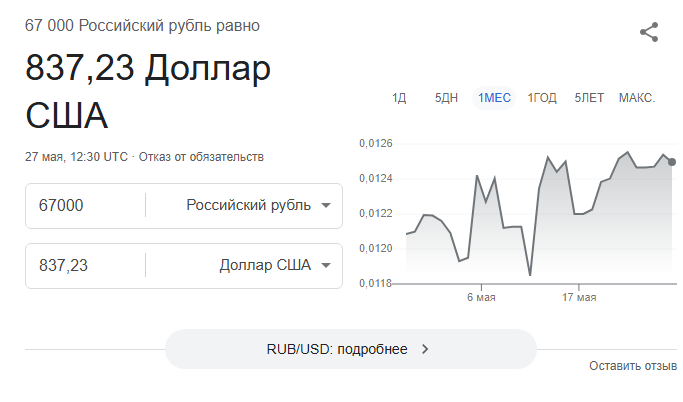Show the МАКС. chart range
This screenshot has width=683, height=402.
click(637, 98)
